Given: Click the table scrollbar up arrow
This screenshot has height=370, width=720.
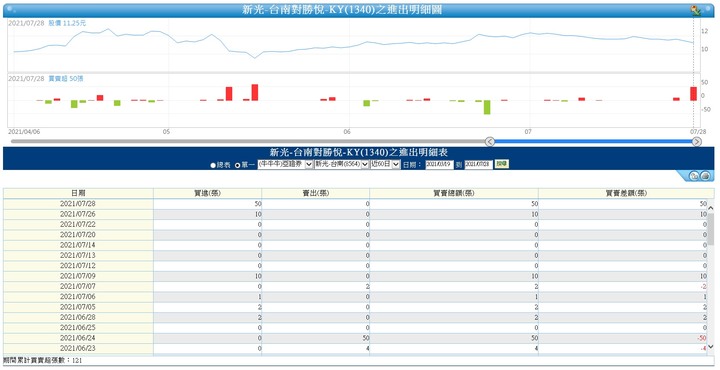Looking at the screenshot, I should (711, 208).
